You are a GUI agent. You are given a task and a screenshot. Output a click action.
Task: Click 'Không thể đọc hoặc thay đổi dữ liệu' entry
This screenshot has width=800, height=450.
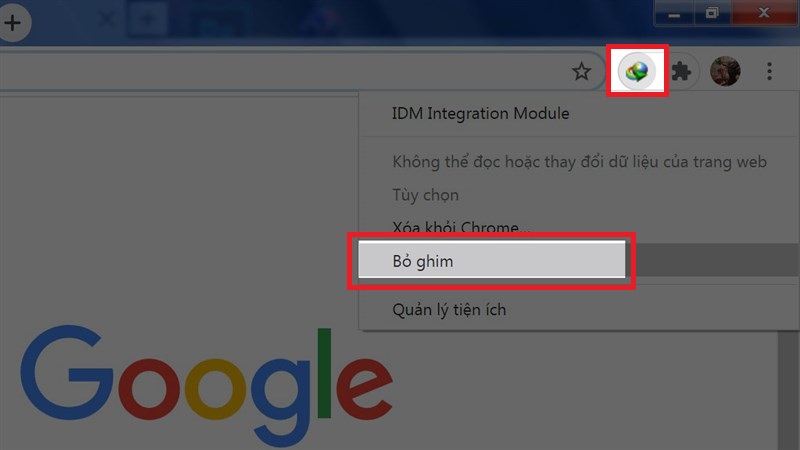579,162
